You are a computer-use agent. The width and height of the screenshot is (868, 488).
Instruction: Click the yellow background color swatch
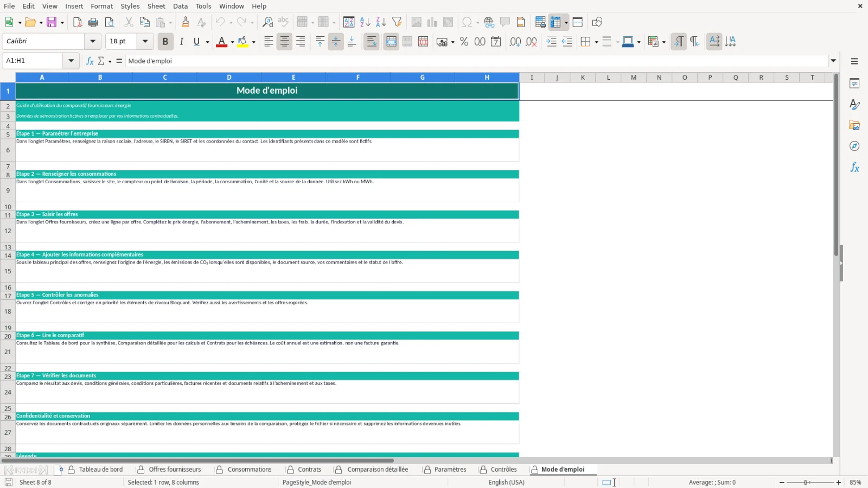[242, 42]
